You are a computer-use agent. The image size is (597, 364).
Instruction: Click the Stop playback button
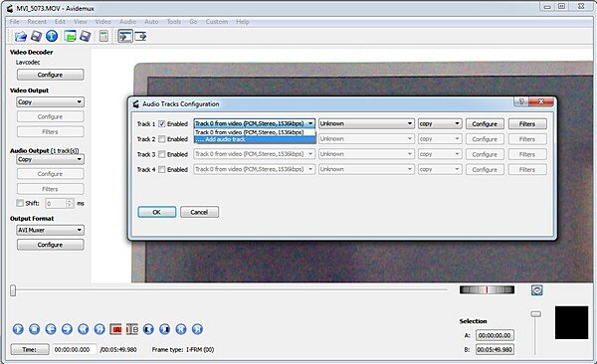click(34, 329)
